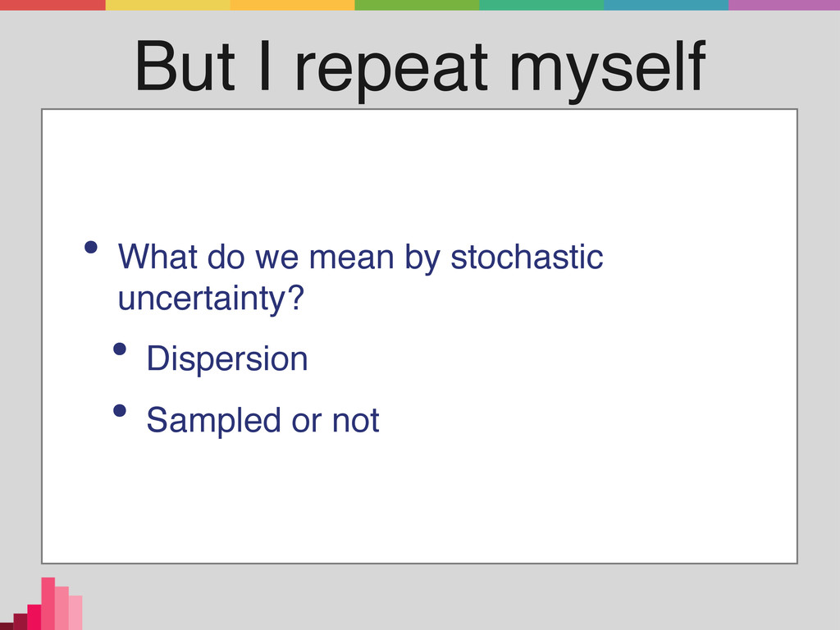Click the word myself in the title
Screen dimensions: 840x630
pyautogui.click(x=608, y=69)
